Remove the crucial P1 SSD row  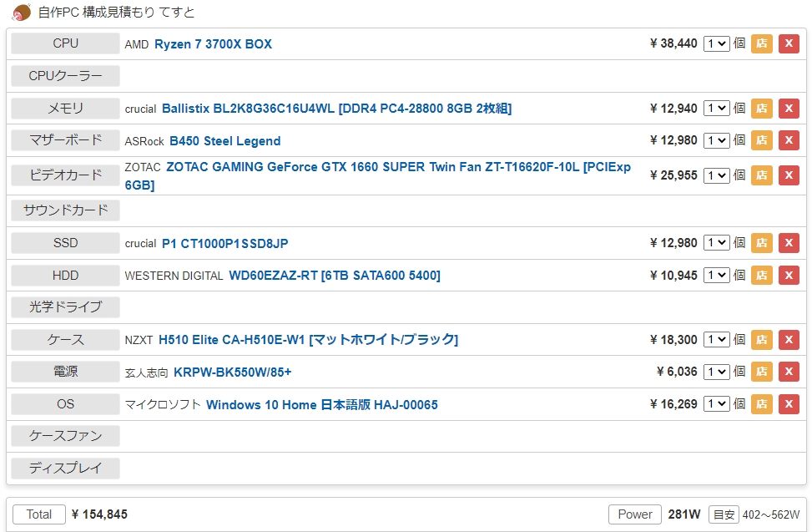pyautogui.click(x=789, y=243)
